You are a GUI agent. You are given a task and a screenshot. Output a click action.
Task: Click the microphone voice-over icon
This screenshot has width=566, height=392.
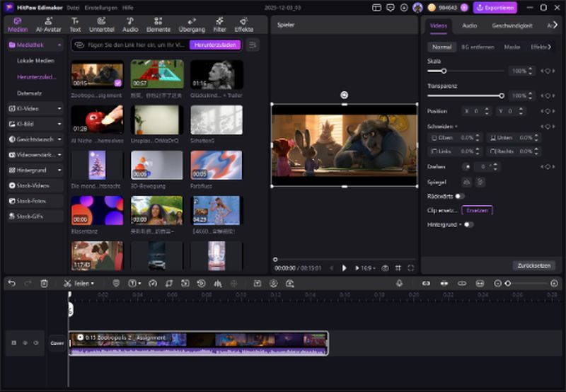coord(399,283)
